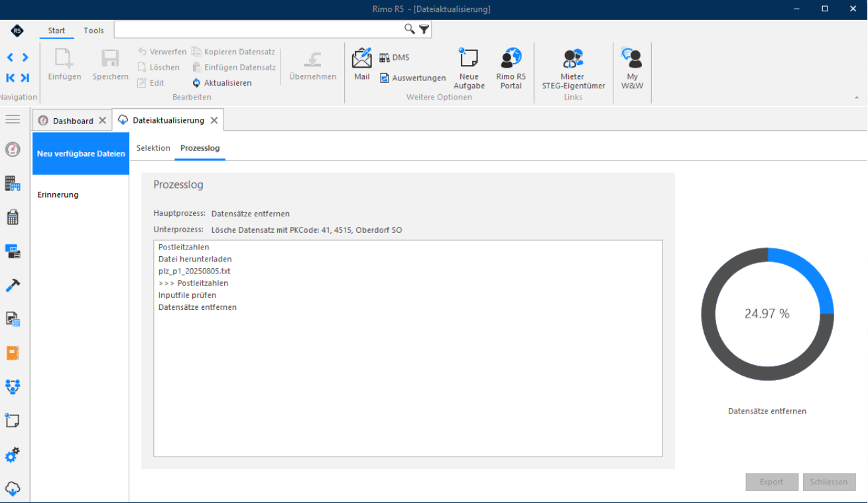Close the Dateiaktualisierung tab
Screen dimensions: 868x503
point(214,120)
